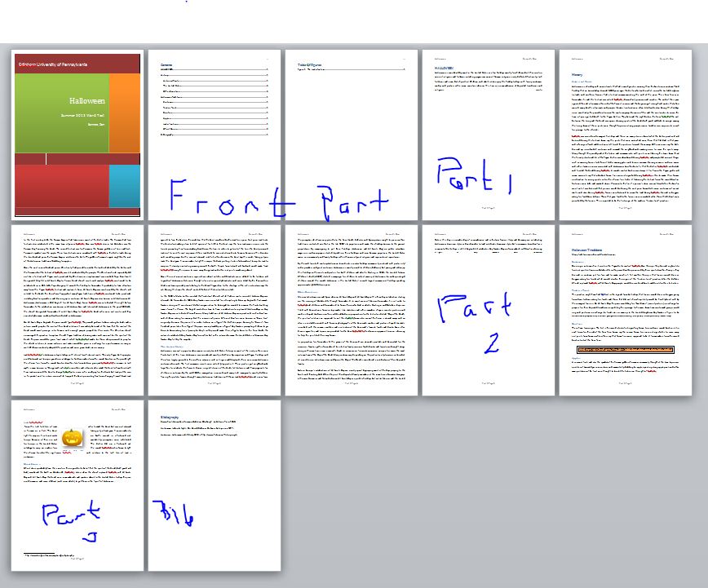Select the Contents page thumbnail
The image size is (708, 588).
(215, 135)
